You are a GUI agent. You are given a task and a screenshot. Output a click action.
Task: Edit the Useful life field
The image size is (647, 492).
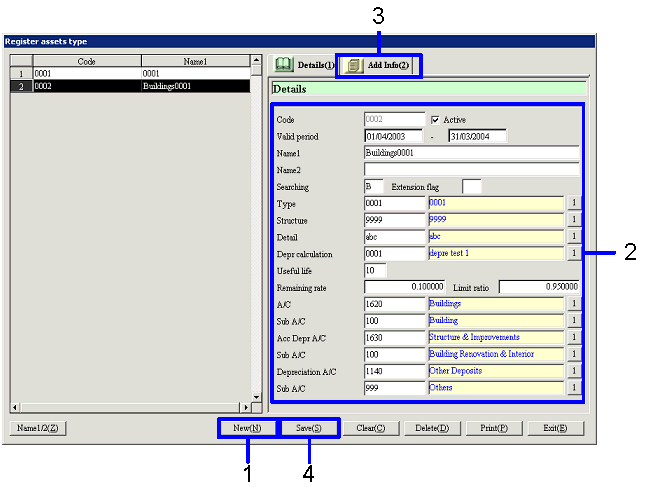(375, 270)
